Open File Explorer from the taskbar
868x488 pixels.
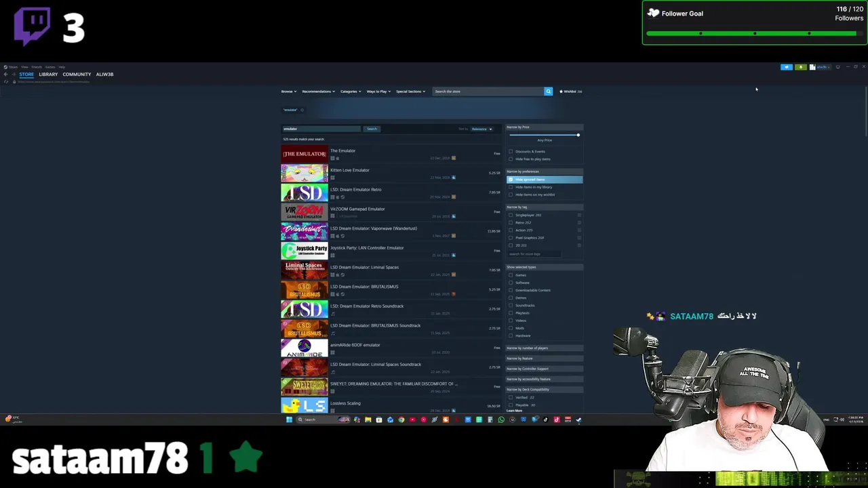368,420
